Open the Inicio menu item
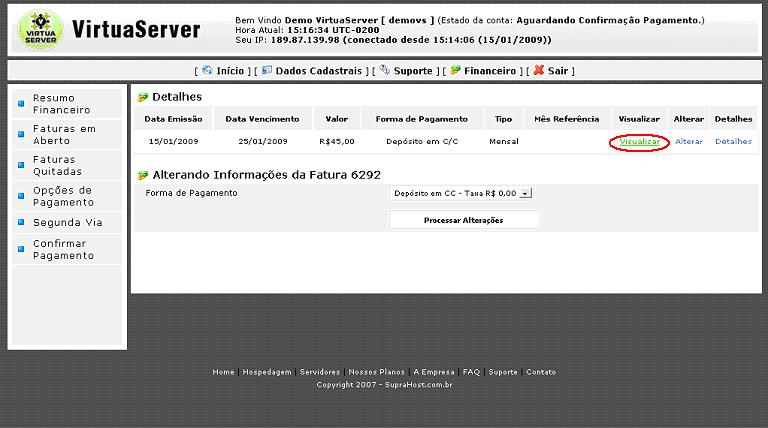 [x=230, y=71]
